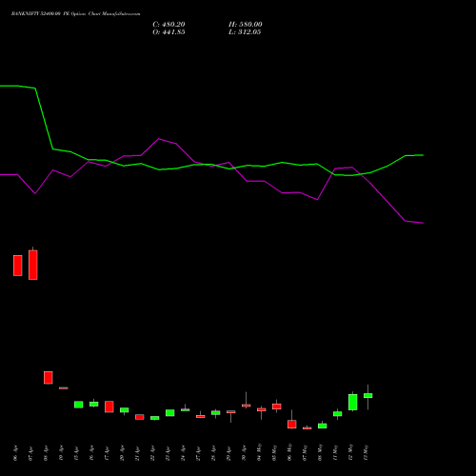The width and height of the screenshot is (476, 476).
Task: Click the green candlestick above 13 May
Action: pos(368,396)
